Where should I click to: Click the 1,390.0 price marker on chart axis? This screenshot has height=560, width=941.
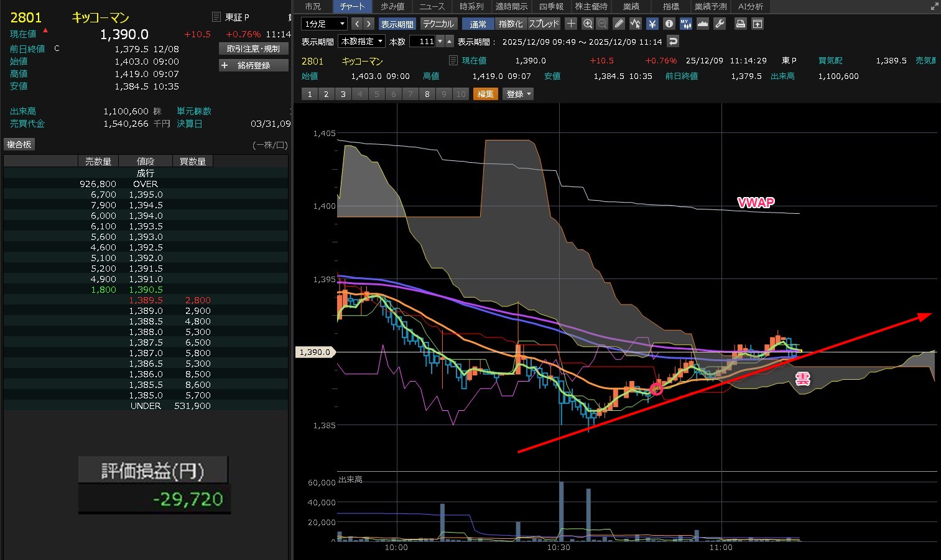tap(315, 352)
